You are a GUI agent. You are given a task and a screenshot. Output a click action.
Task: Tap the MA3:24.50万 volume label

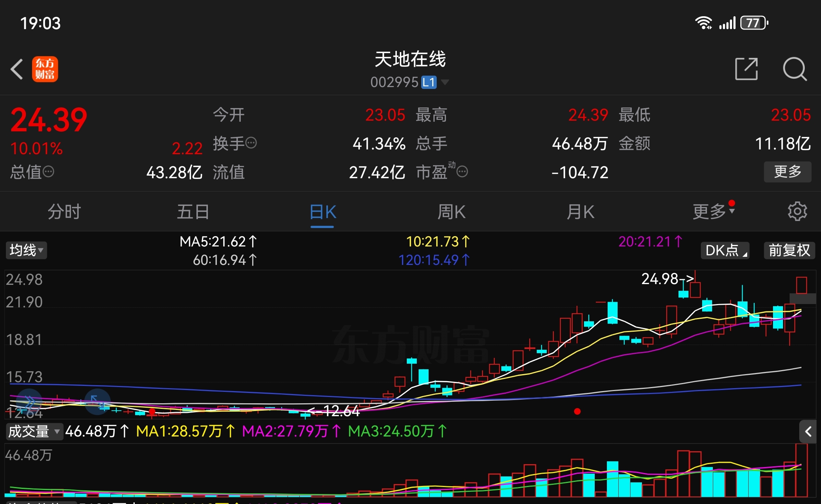[398, 431]
